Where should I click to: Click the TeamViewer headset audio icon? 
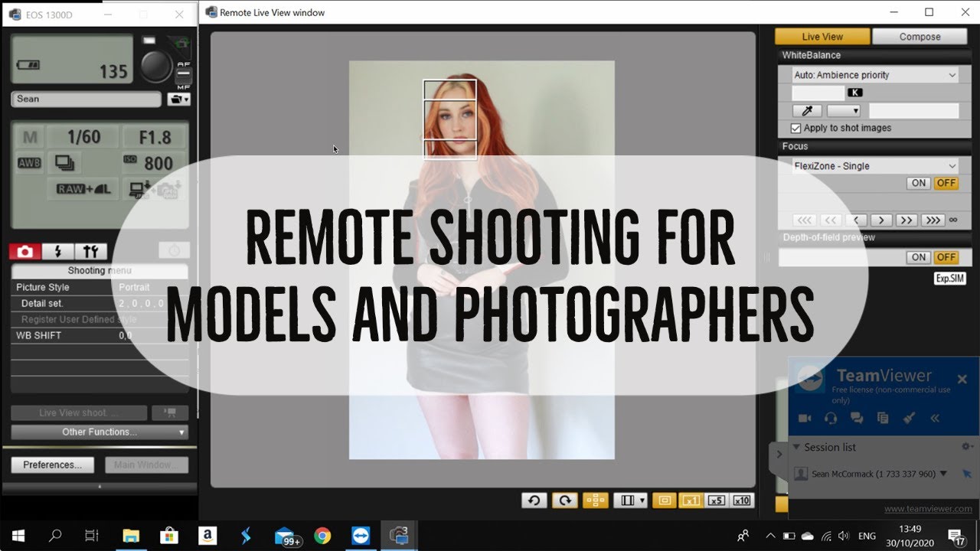pos(831,419)
